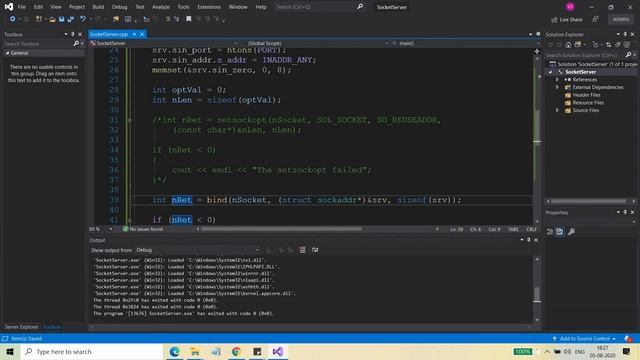Click the navigate backward toolbar icon
The width and height of the screenshot is (640, 360).
13,19
